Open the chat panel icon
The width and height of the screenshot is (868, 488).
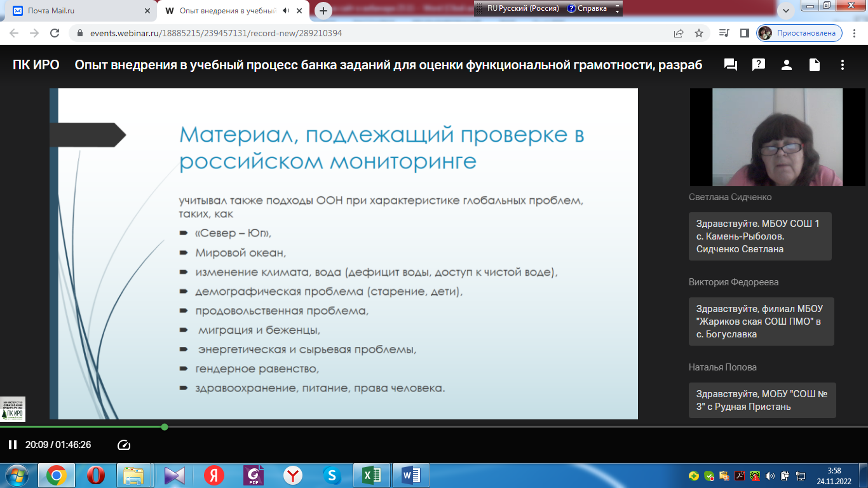click(730, 65)
